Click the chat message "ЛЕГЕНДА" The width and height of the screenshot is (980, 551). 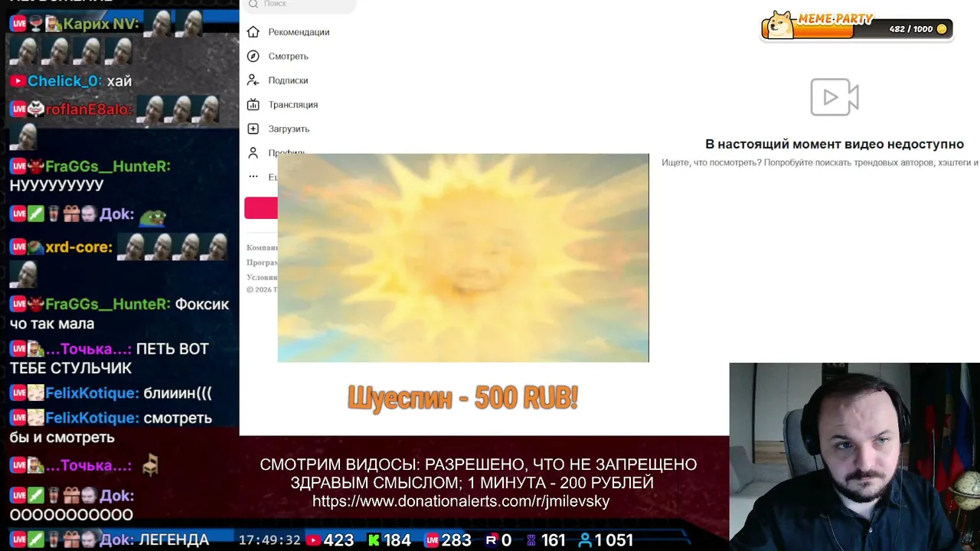tap(174, 540)
